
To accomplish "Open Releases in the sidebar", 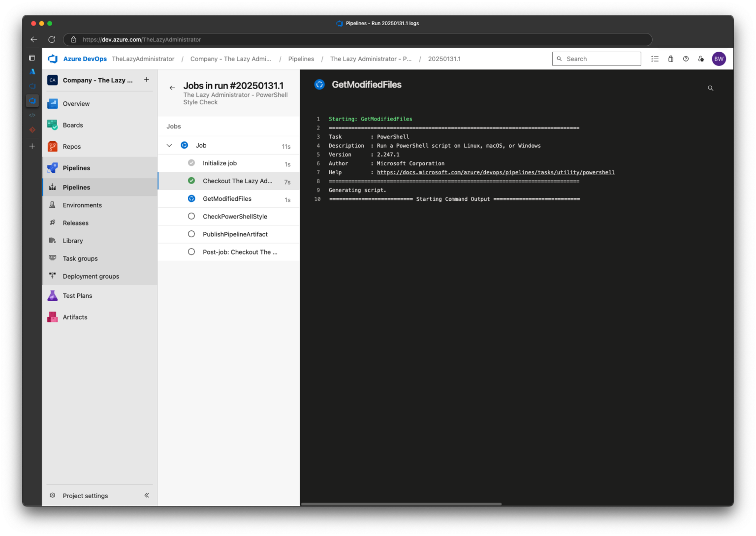I will click(100, 223).
